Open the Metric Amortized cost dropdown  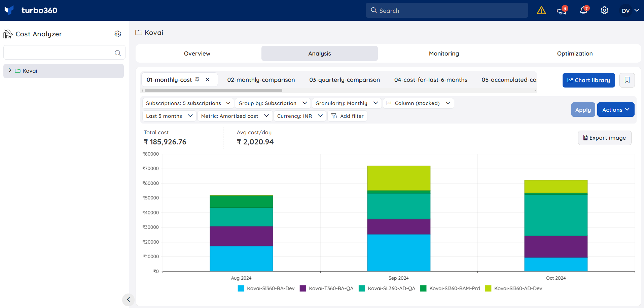235,116
